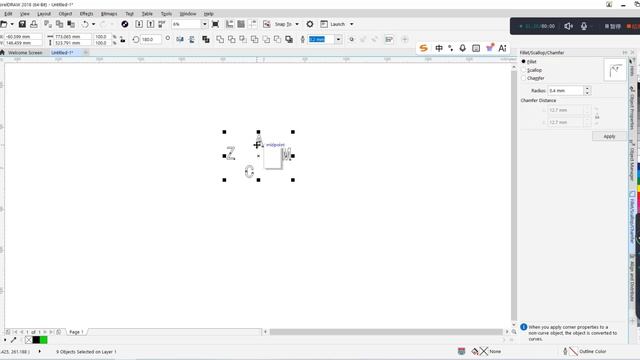The height and width of the screenshot is (360, 640).
Task: Click the Apply button in the docker
Action: [609, 136]
